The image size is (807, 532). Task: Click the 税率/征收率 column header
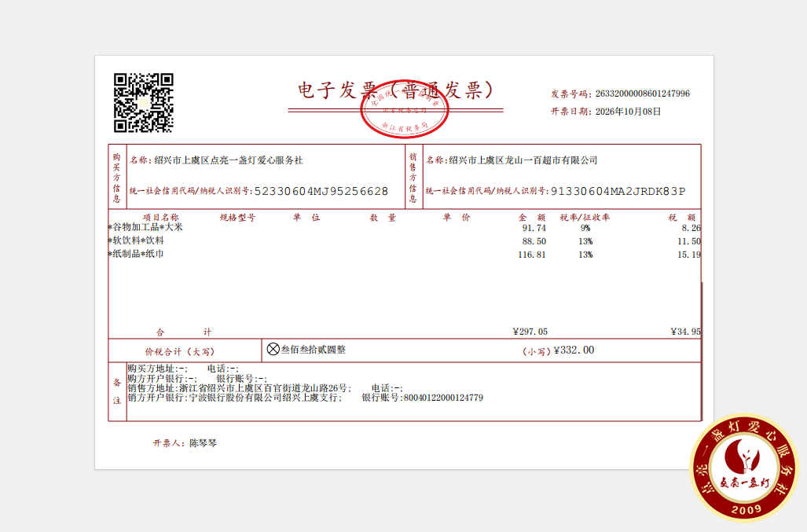click(585, 217)
